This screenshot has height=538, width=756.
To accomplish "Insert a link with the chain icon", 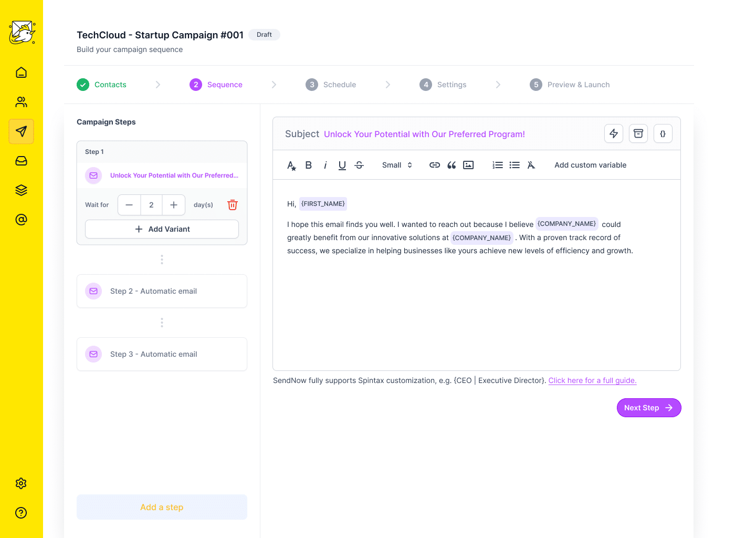I will coord(435,165).
